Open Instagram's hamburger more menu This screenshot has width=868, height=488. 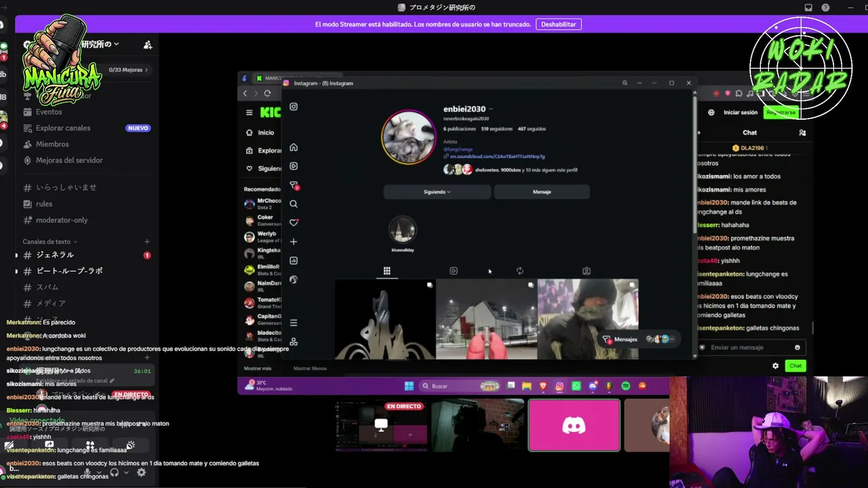(294, 323)
